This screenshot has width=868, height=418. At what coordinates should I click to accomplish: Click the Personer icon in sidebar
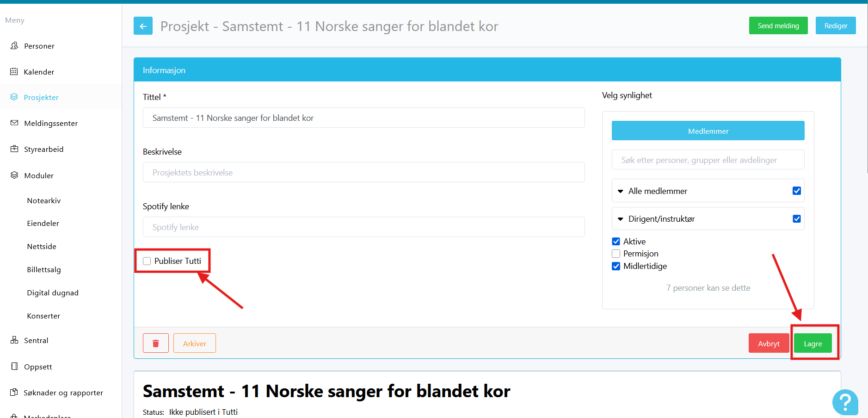click(14, 45)
